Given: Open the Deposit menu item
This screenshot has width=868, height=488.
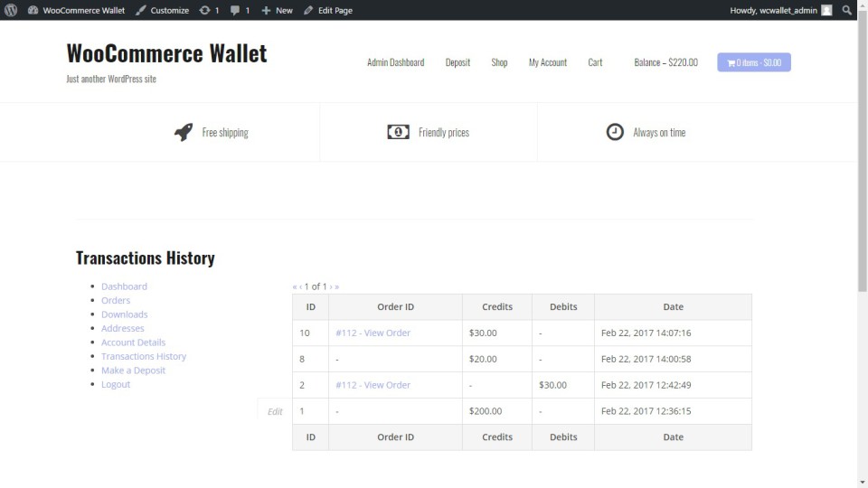Looking at the screenshot, I should point(458,62).
